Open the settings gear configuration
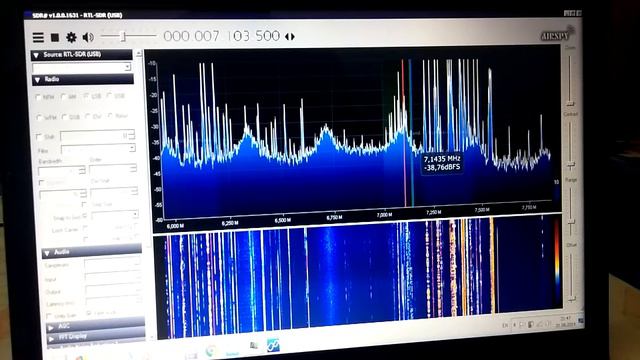 (71, 38)
